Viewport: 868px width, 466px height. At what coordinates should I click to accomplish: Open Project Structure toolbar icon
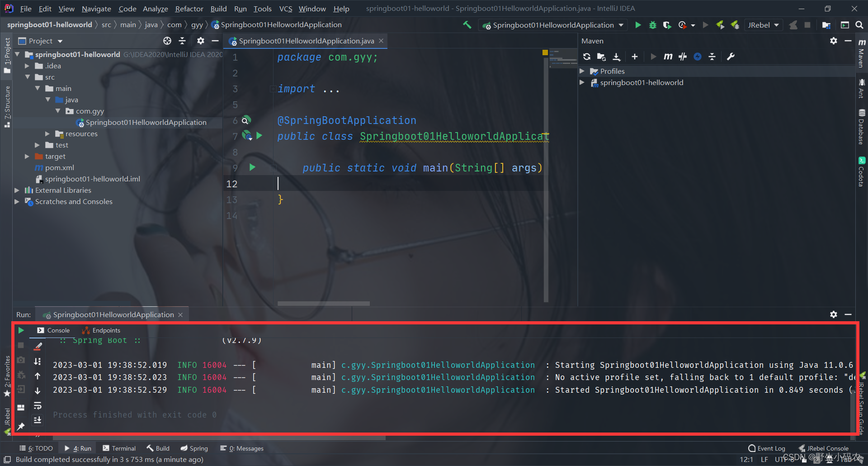(x=826, y=25)
